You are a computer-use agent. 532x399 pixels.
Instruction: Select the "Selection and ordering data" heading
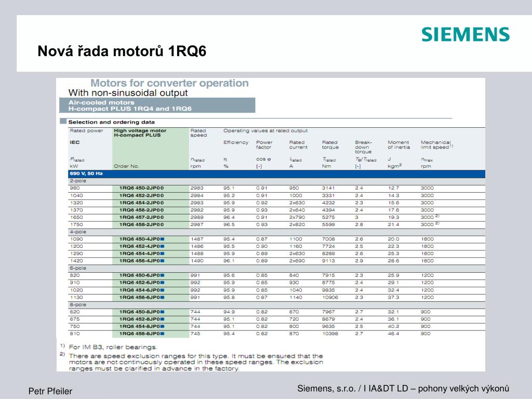(111, 122)
